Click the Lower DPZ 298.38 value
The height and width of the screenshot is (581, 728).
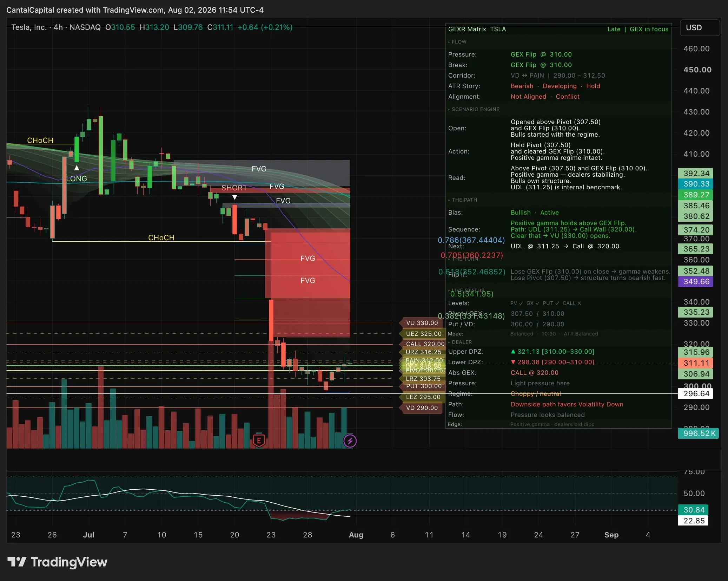tap(552, 362)
